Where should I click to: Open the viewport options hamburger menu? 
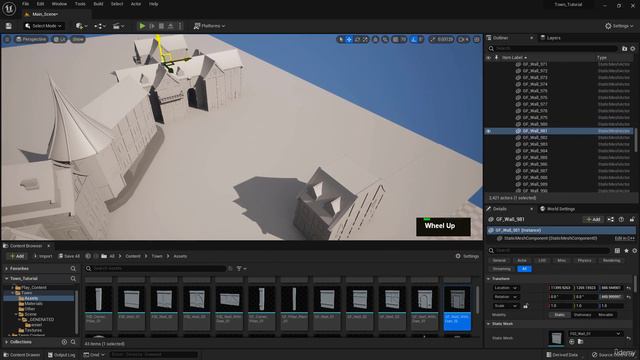pos(7,39)
